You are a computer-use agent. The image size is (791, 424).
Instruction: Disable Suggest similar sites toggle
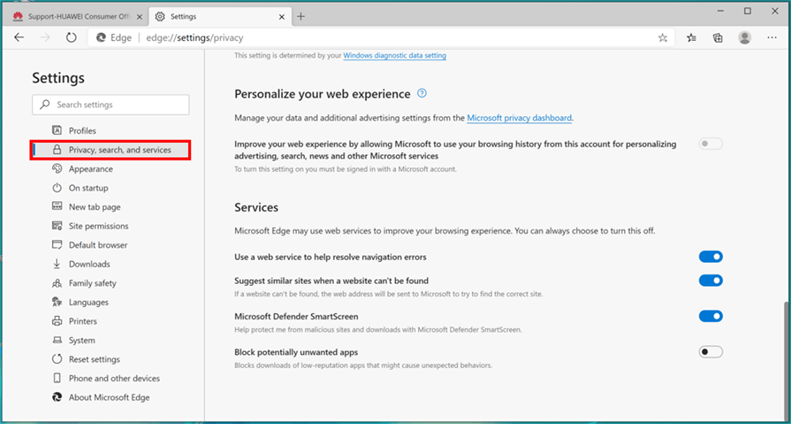point(710,280)
